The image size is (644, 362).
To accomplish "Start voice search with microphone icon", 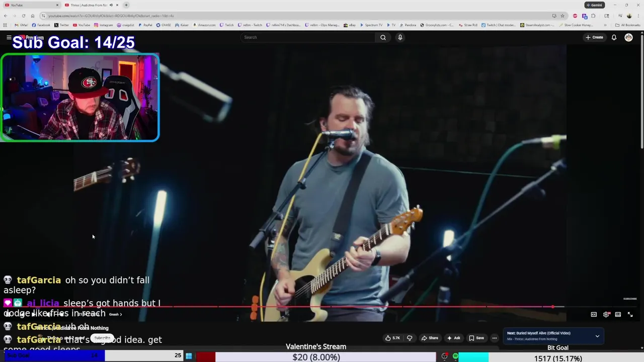I will click(x=400, y=37).
